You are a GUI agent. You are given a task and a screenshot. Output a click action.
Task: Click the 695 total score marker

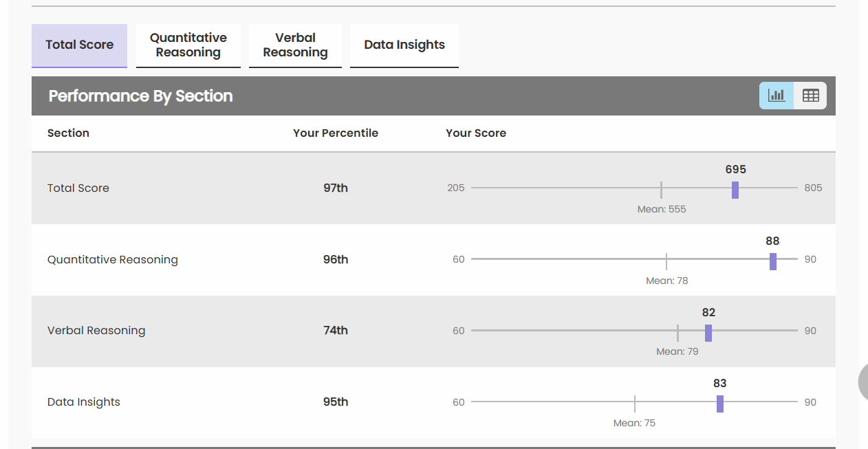coord(735,190)
